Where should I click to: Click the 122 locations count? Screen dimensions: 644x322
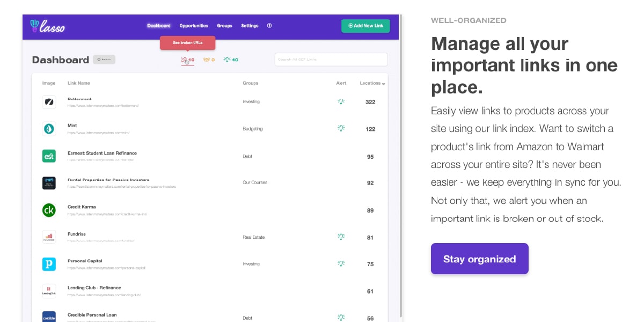pos(370,129)
